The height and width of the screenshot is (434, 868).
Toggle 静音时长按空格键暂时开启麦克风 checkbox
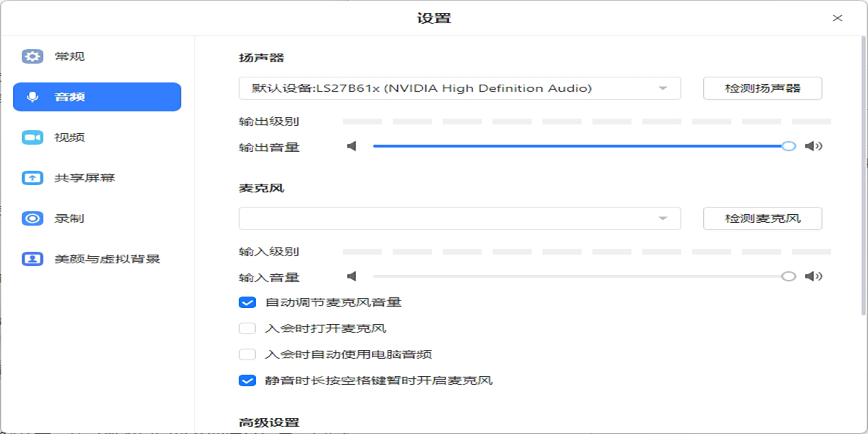click(x=247, y=380)
